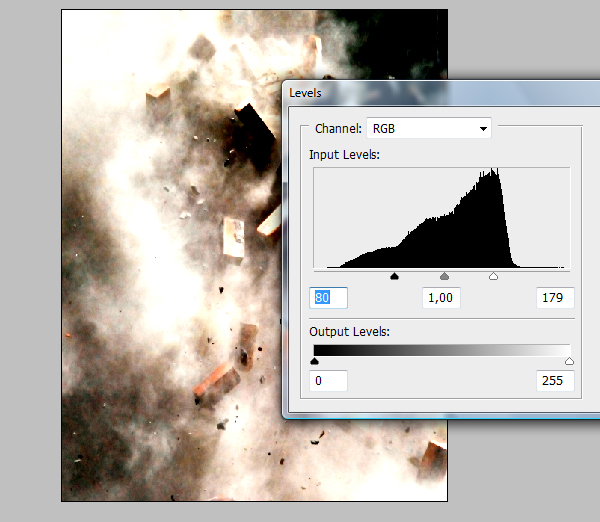Open the Channel RGB dropdown
600x522 pixels.
[x=429, y=128]
